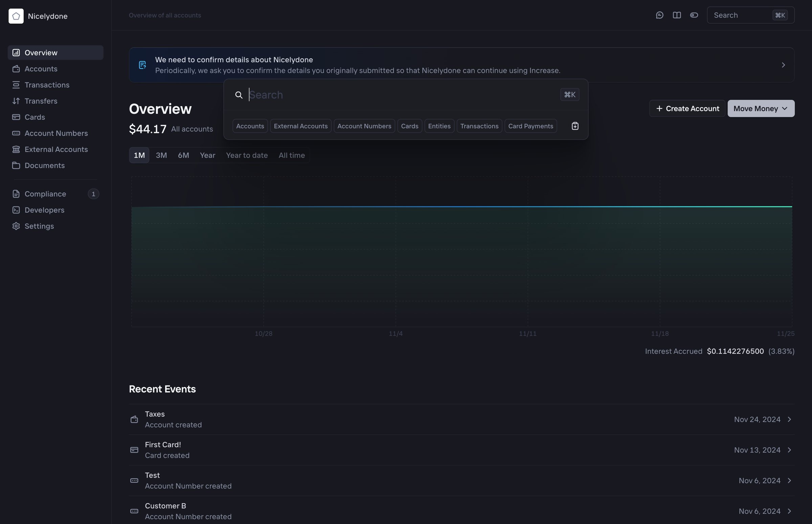Click the Transfers arrows icon in sidebar
The height and width of the screenshot is (524, 812).
click(16, 101)
